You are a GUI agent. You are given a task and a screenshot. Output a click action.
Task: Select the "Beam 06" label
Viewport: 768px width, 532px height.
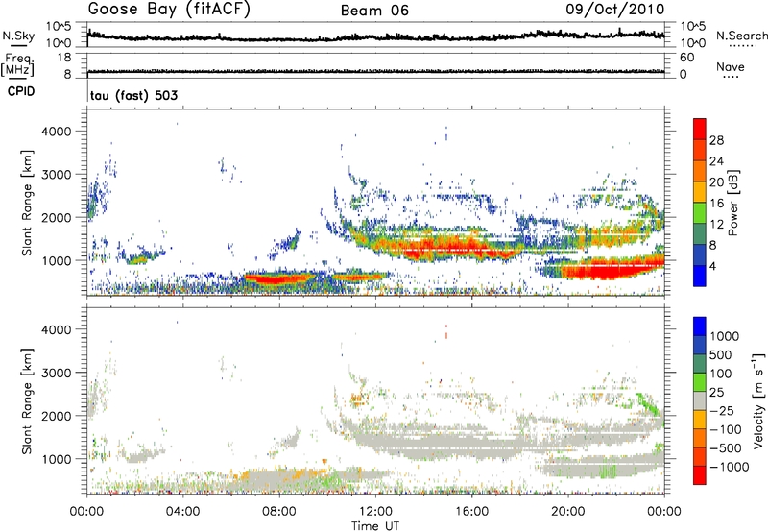374,11
